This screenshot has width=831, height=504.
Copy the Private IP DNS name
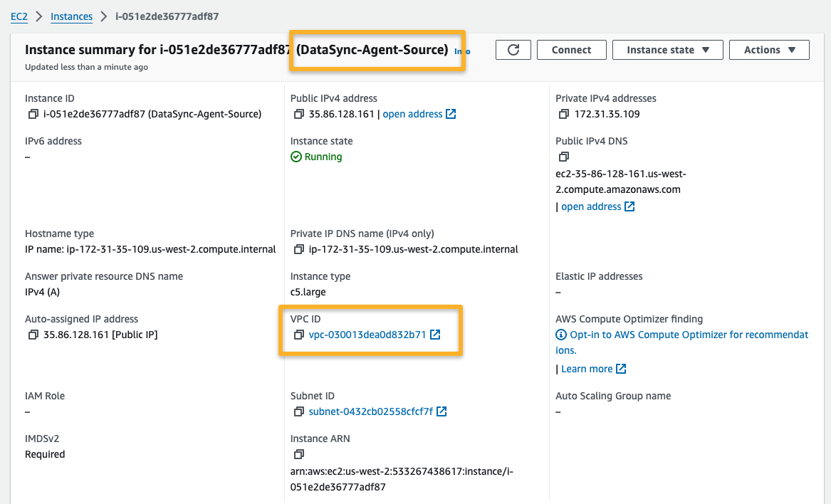tap(298, 250)
